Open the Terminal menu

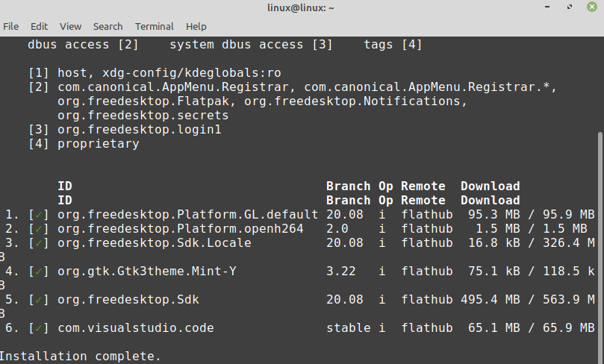tap(154, 26)
